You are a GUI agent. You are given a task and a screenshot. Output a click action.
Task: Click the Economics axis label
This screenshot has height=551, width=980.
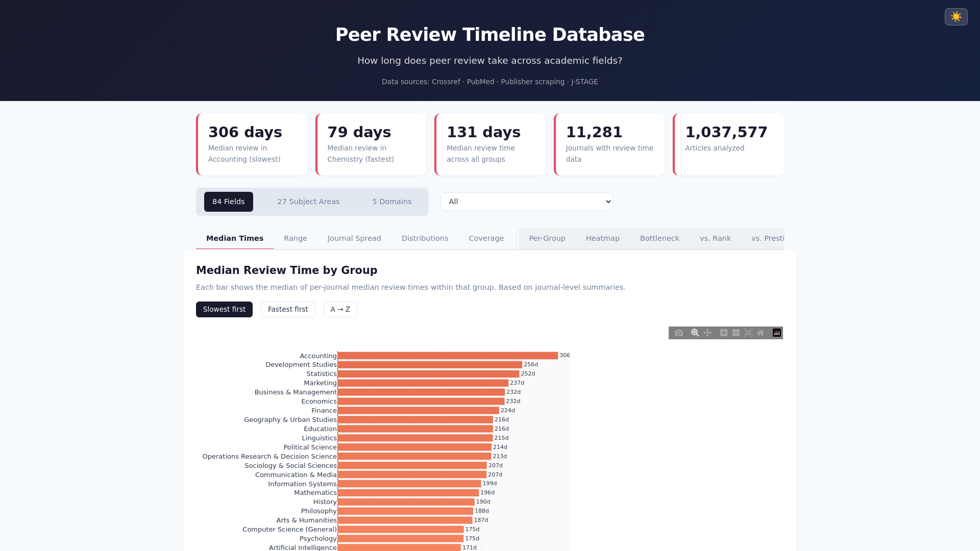(319, 402)
